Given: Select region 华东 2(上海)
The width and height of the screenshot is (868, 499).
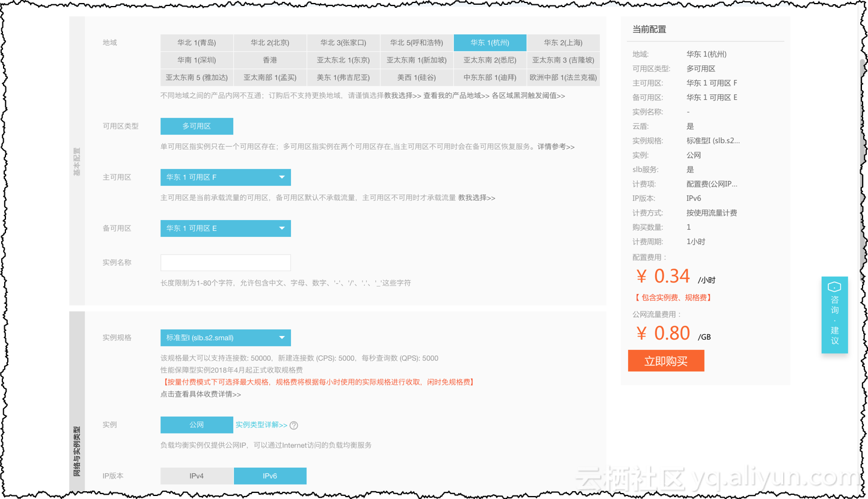Looking at the screenshot, I should pos(563,43).
